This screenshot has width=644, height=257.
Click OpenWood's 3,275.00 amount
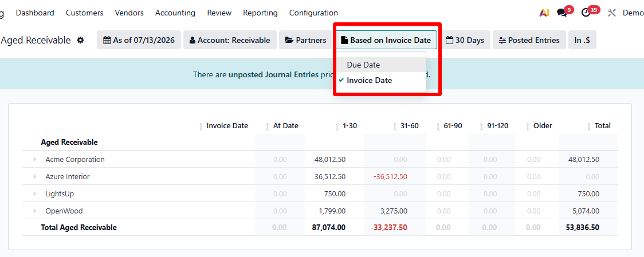tap(394, 211)
